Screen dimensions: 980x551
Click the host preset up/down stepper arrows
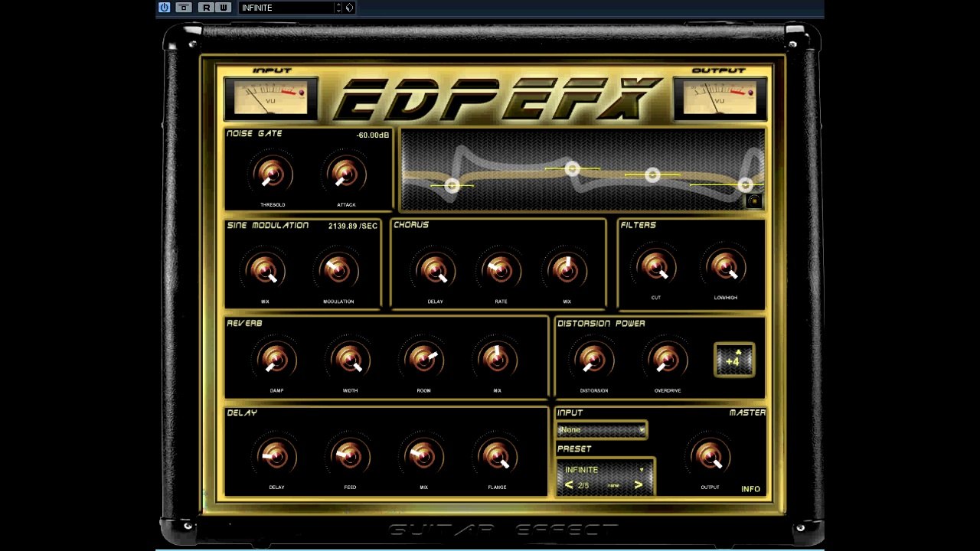click(338, 8)
